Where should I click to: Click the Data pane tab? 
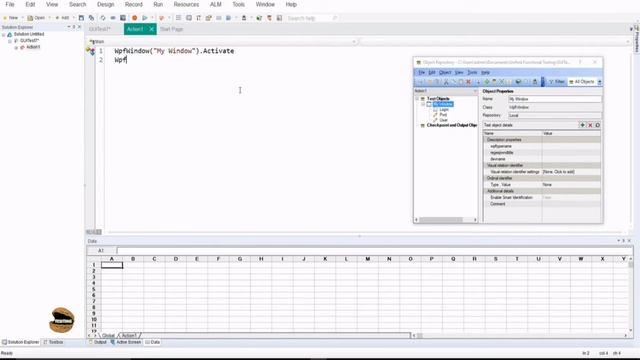pos(153,342)
